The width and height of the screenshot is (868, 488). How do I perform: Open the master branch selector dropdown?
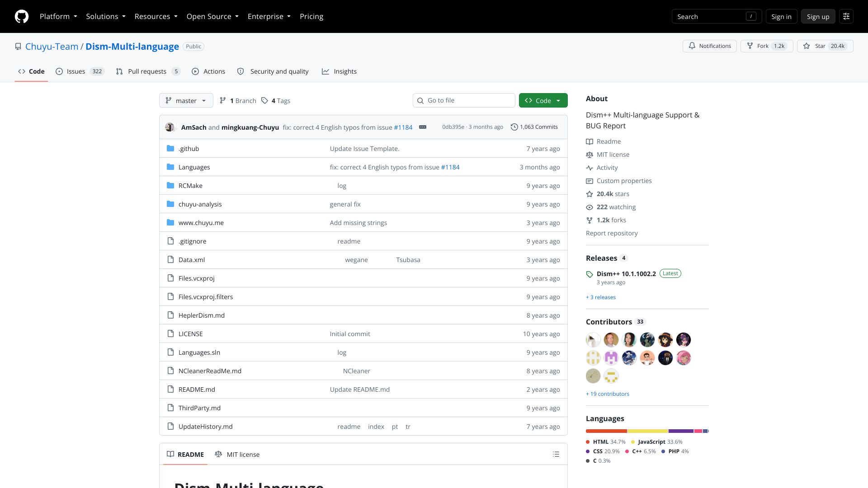tap(186, 100)
